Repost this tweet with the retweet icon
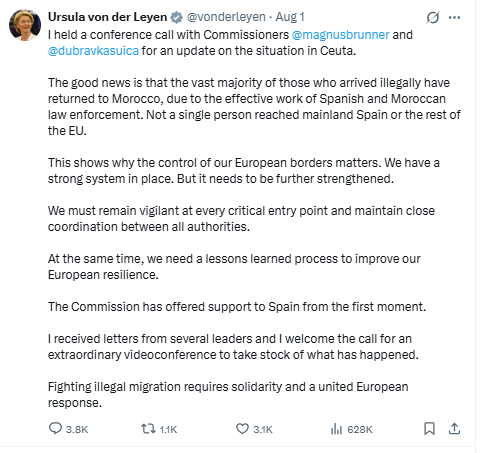Viewport: 486px width, 453px height. click(148, 428)
